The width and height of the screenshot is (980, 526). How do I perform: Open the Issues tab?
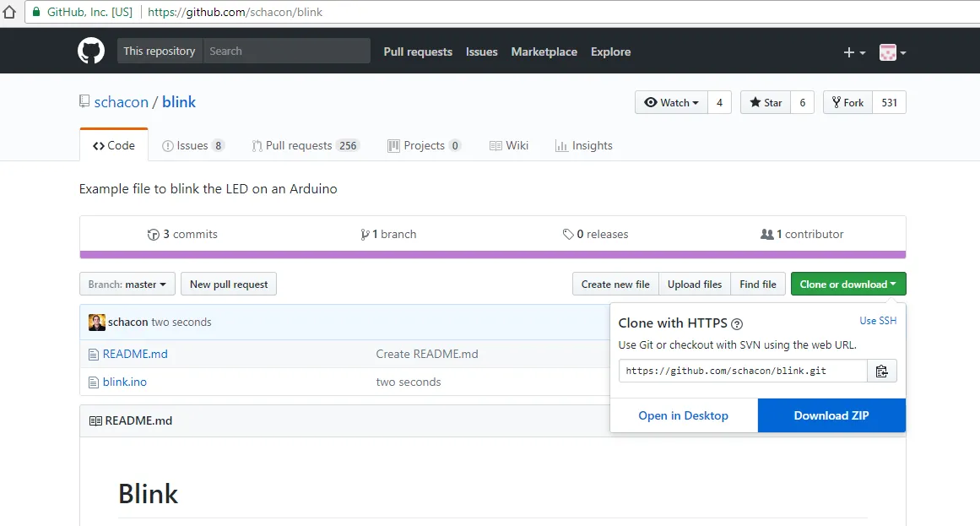pyautogui.click(x=192, y=146)
